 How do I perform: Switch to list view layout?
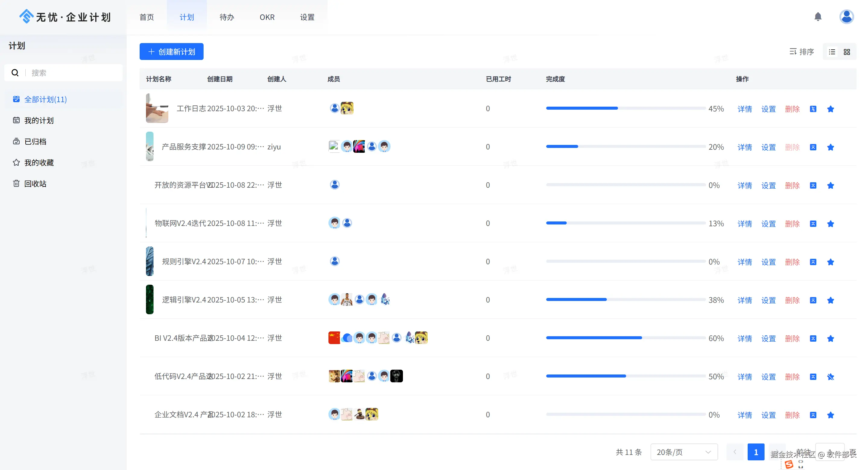tap(832, 52)
